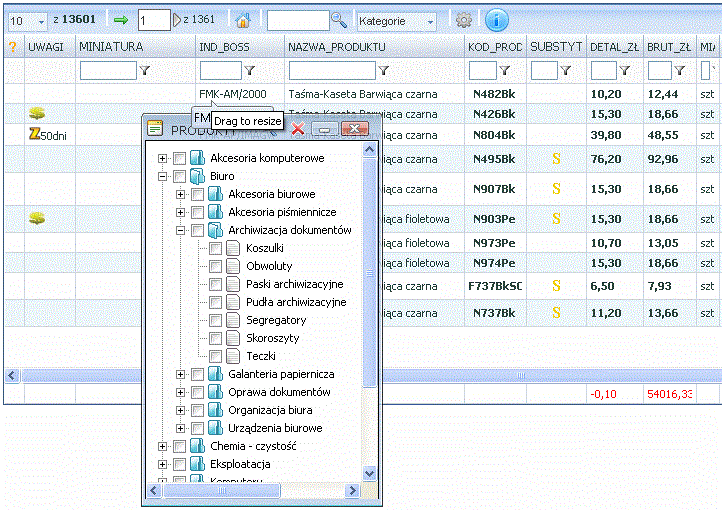Screen dimensions: 722x510
Task: Click the filter funnel under BRUT_ZŁ
Action: 680,70
